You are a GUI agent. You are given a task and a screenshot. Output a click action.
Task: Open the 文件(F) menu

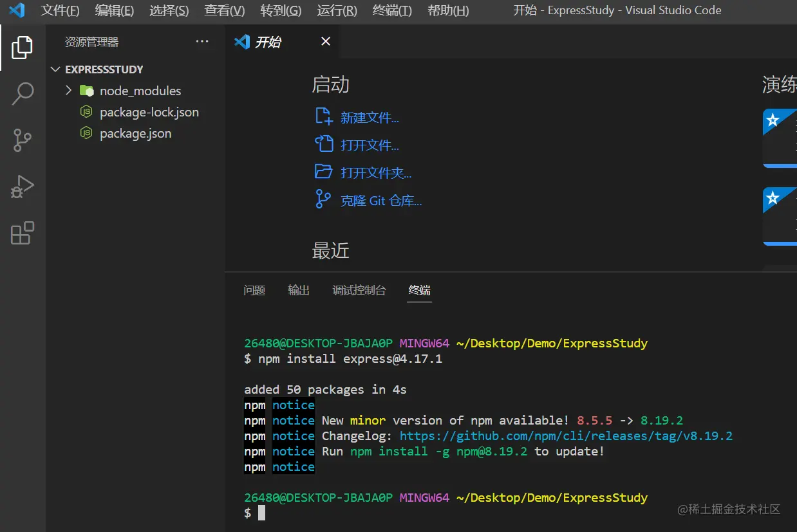click(60, 10)
